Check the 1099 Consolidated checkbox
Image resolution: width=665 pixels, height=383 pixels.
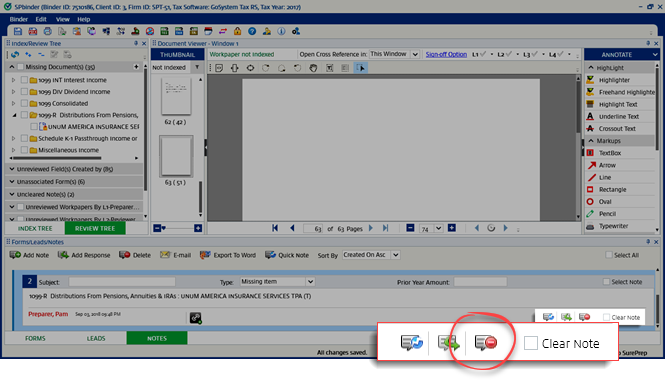[24, 103]
